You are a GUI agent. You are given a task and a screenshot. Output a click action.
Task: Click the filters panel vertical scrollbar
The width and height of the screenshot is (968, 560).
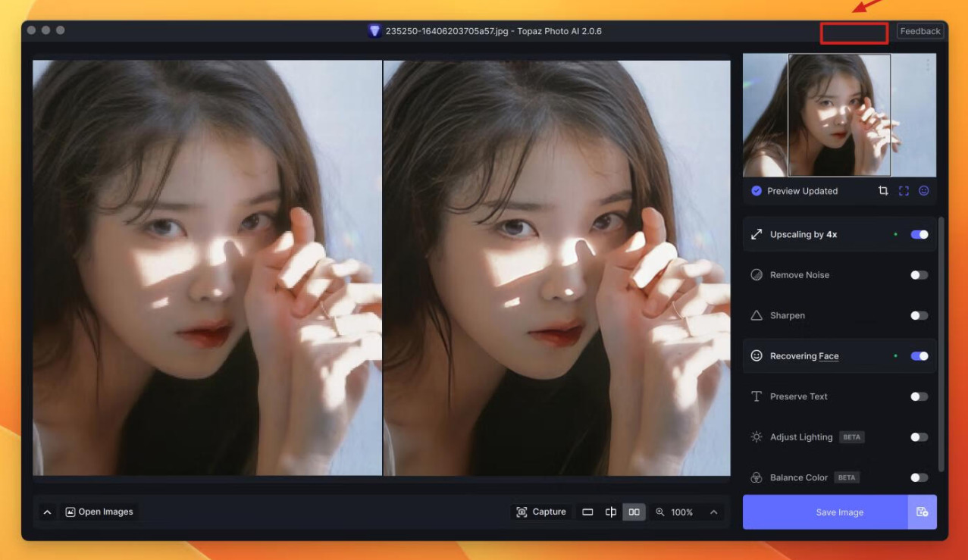point(941,344)
